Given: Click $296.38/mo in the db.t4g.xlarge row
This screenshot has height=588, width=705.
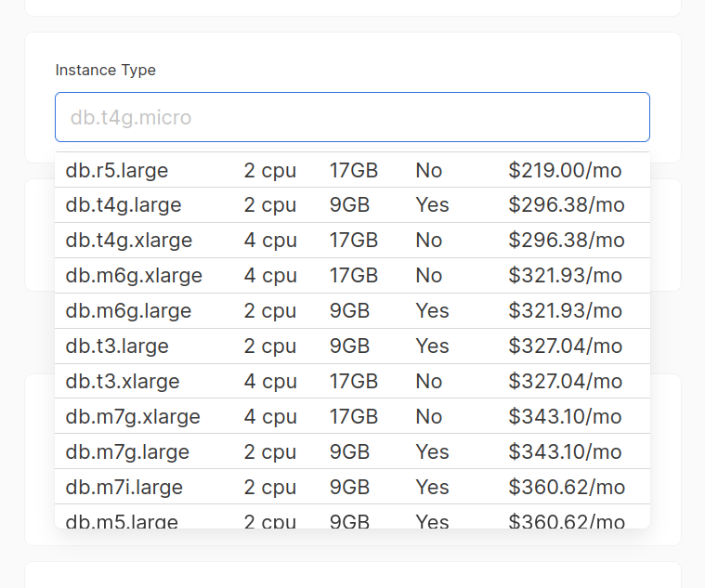Looking at the screenshot, I should pyautogui.click(x=567, y=241).
